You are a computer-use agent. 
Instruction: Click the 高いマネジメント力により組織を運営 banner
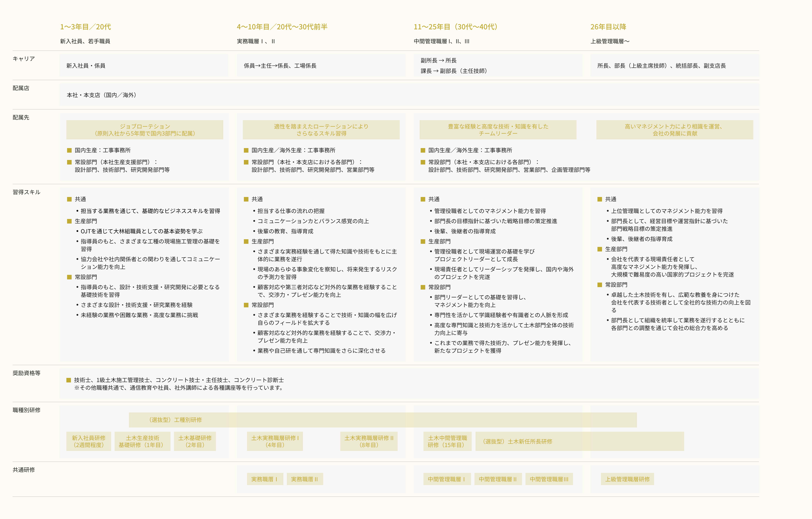pos(674,130)
